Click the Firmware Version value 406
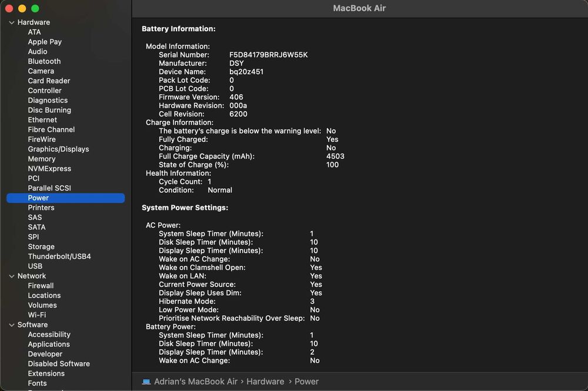This screenshot has width=588, height=391. point(236,97)
